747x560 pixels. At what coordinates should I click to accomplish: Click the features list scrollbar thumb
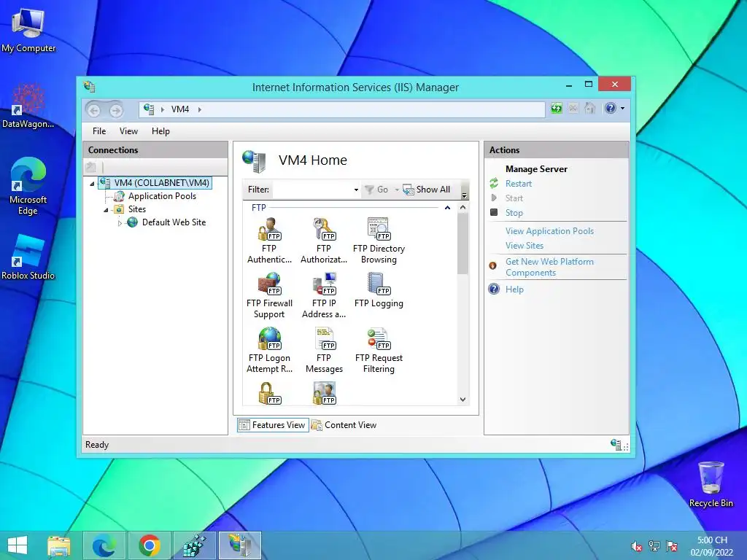coord(462,244)
